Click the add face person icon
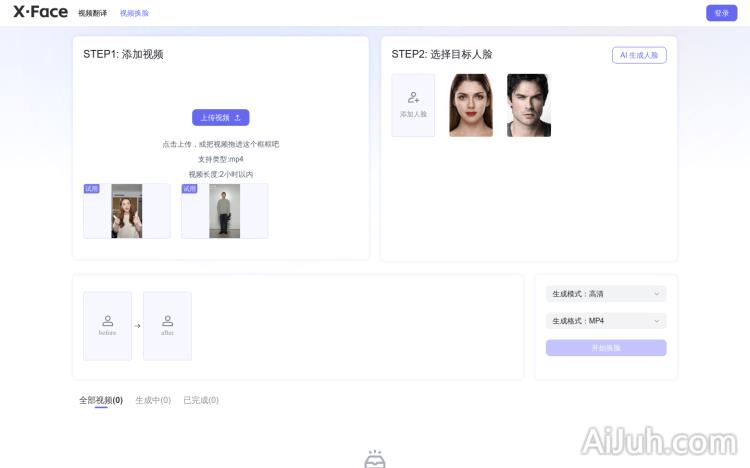Viewport: 750px width, 468px height. click(x=413, y=98)
